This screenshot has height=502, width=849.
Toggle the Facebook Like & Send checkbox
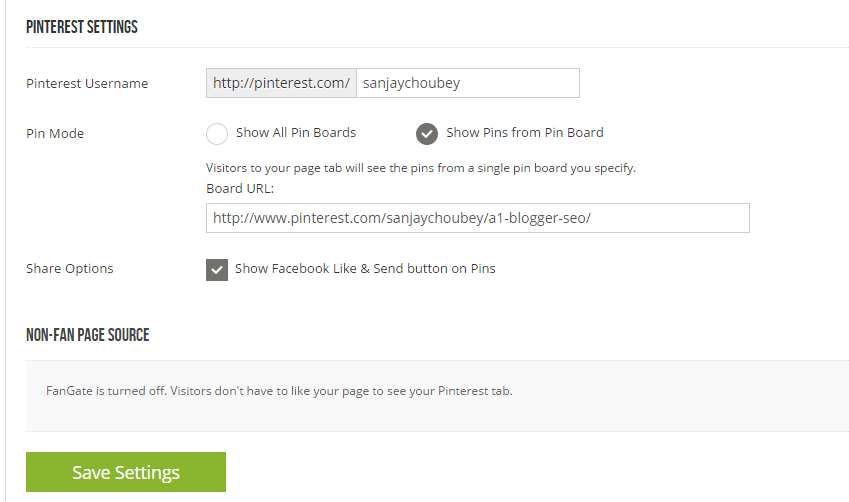point(217,269)
